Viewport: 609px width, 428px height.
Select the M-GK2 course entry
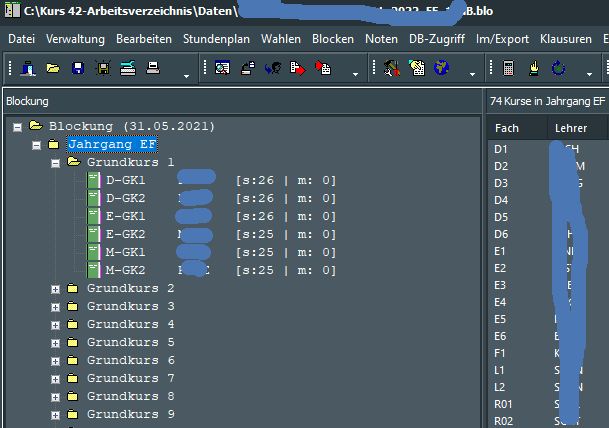point(126,270)
